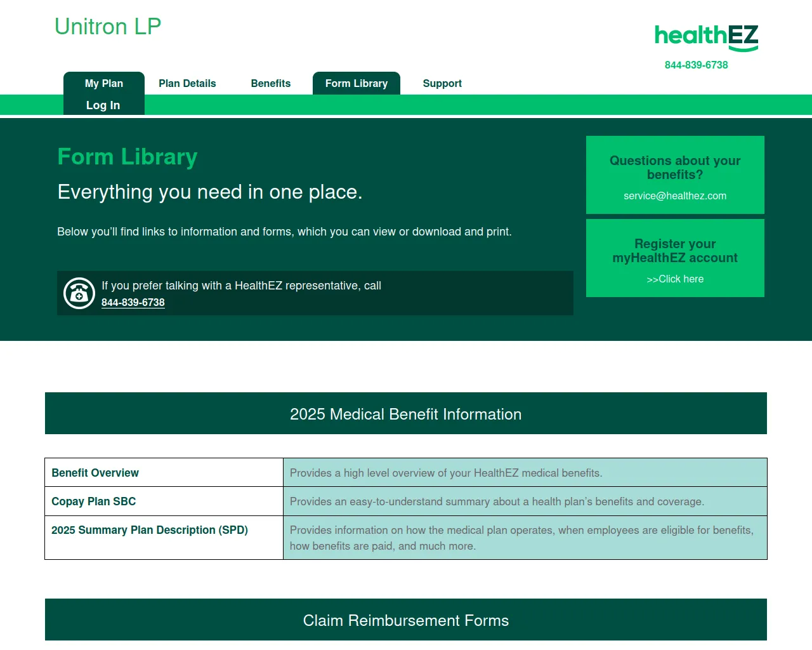Click the Form Library page heading
812x650 pixels.
128,157
